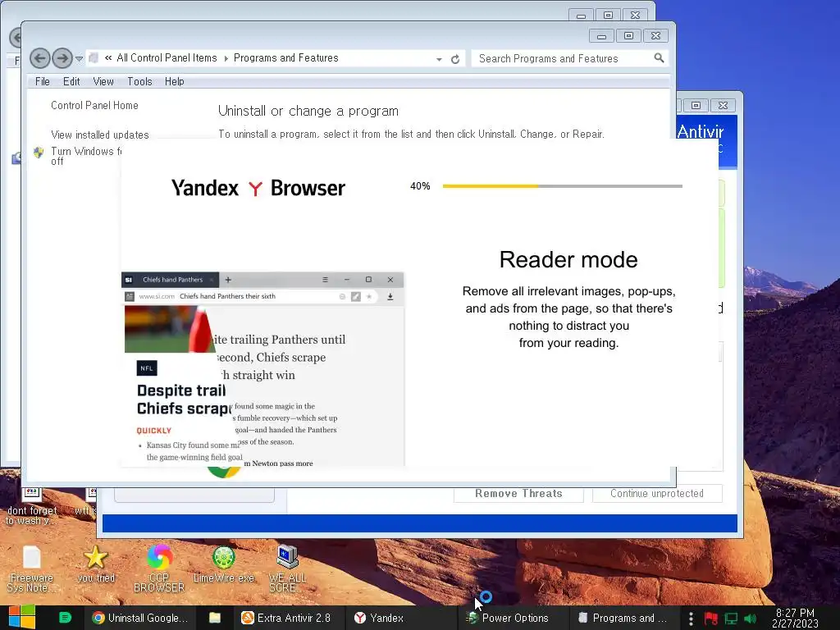Open the File menu
840x630 pixels.
[43, 81]
